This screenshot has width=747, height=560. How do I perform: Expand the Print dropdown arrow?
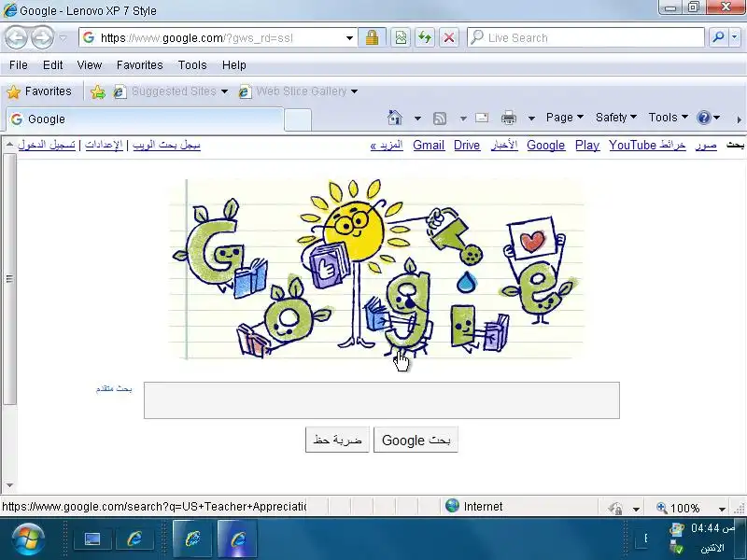(x=531, y=119)
